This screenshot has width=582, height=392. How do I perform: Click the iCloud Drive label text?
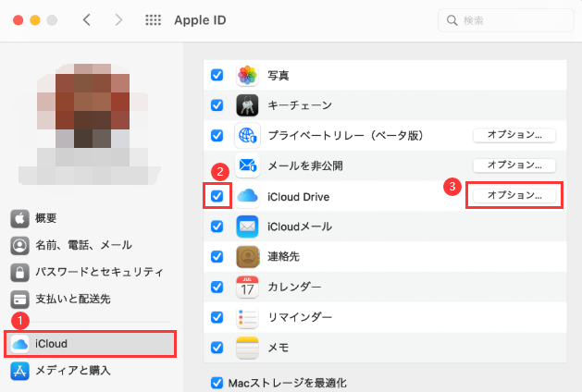pos(299,197)
